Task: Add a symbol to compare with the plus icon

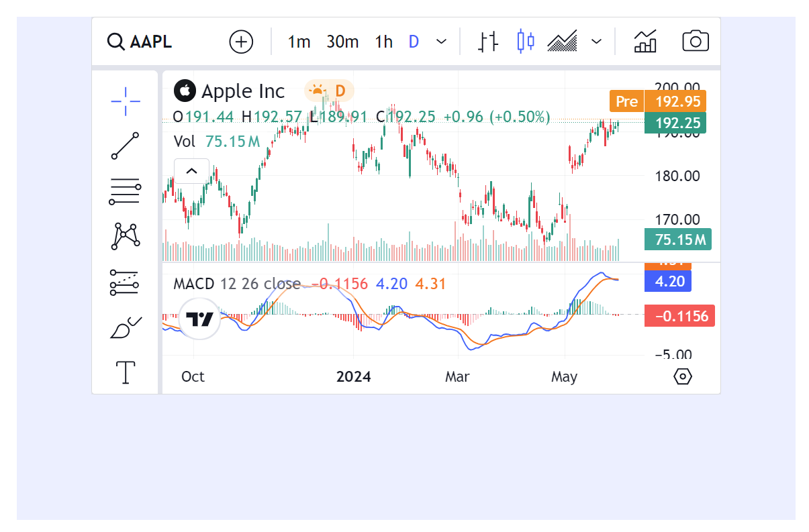Action: click(241, 42)
